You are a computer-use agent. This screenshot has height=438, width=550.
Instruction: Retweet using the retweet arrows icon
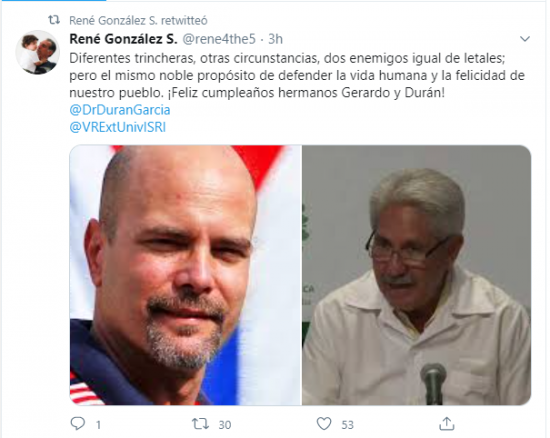tap(200, 424)
